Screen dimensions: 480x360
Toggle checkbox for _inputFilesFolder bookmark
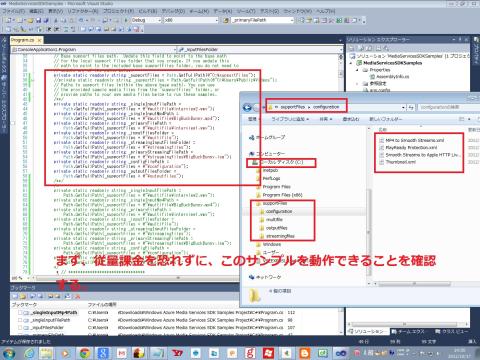(20, 328)
